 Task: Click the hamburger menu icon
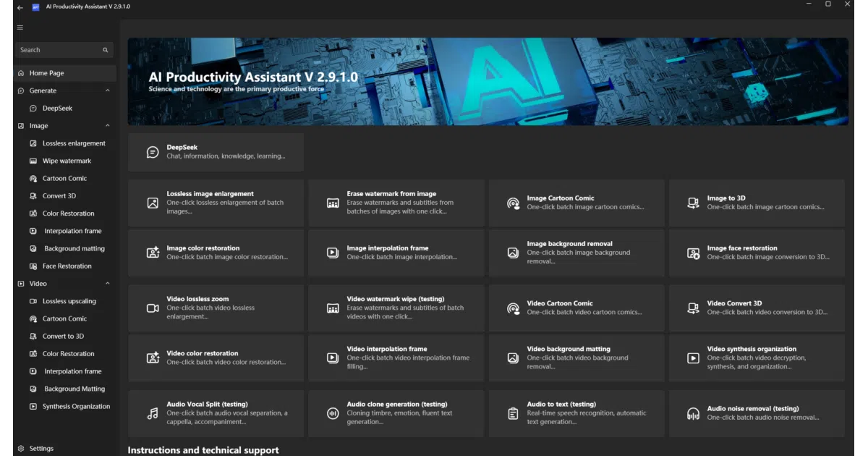click(x=20, y=28)
